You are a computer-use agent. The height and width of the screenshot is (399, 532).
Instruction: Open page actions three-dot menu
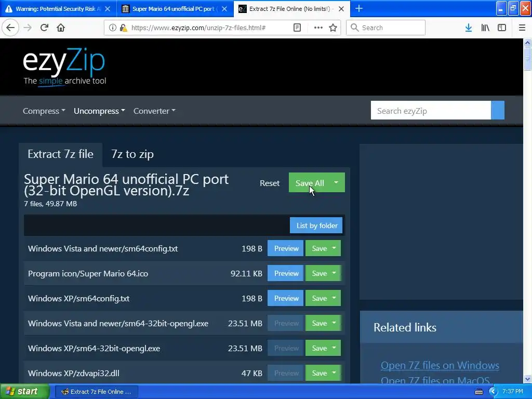click(x=318, y=28)
